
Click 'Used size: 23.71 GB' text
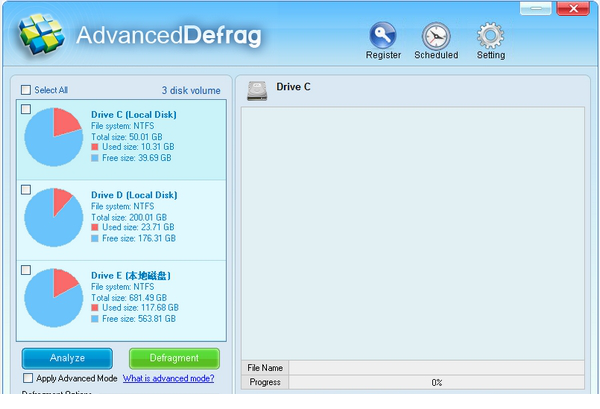pos(138,227)
